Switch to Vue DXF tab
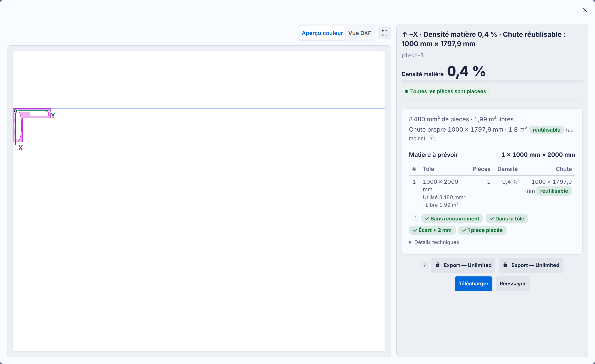Viewport: 595px width, 364px height. click(359, 33)
